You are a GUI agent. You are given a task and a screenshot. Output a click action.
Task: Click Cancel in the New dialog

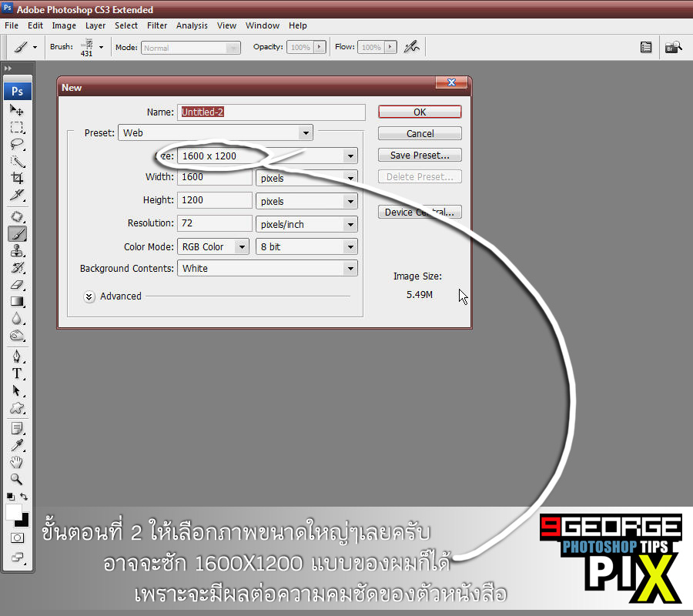(420, 133)
